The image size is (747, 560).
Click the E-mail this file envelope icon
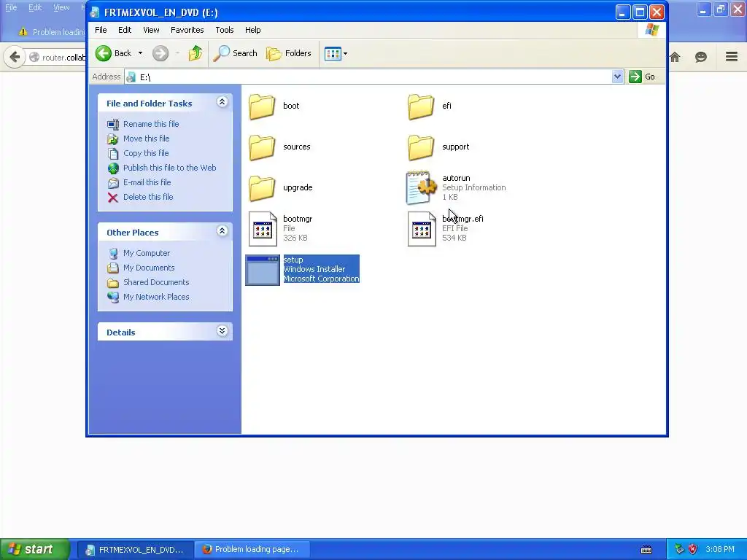tap(113, 182)
